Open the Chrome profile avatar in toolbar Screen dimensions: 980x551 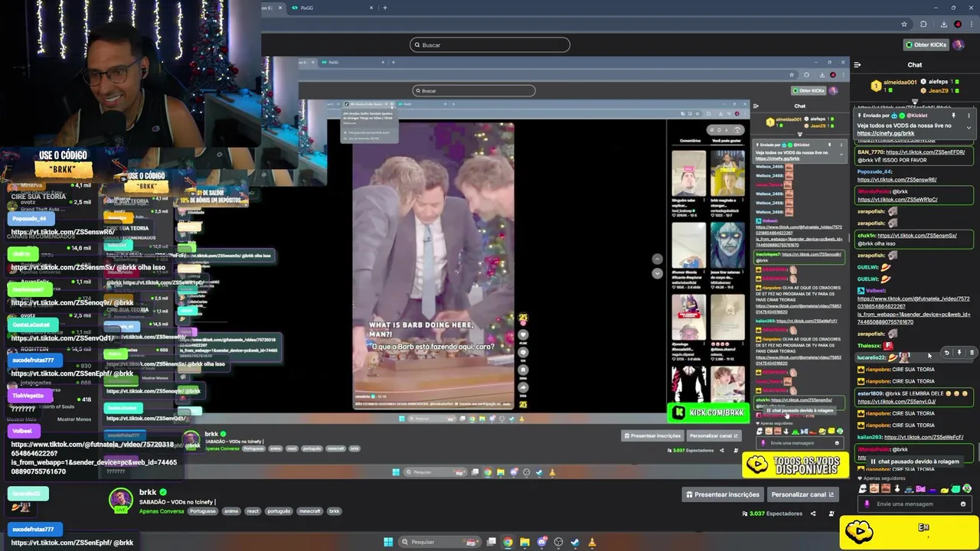[958, 24]
